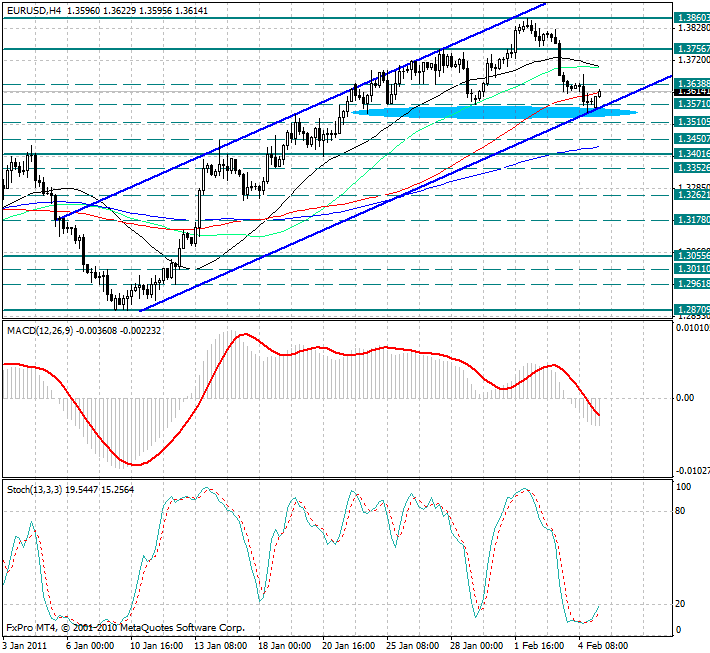
Task: Click the 13 Jan 08:00 date label
Action: click(x=221, y=645)
